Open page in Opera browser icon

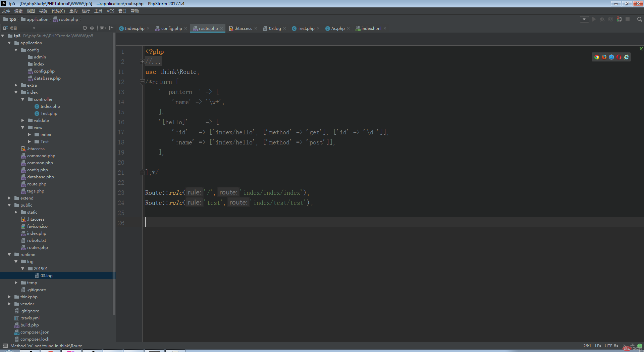pos(619,57)
